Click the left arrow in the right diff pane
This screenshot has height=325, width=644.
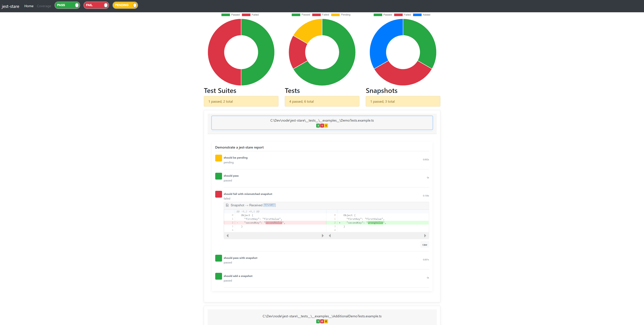(330, 235)
